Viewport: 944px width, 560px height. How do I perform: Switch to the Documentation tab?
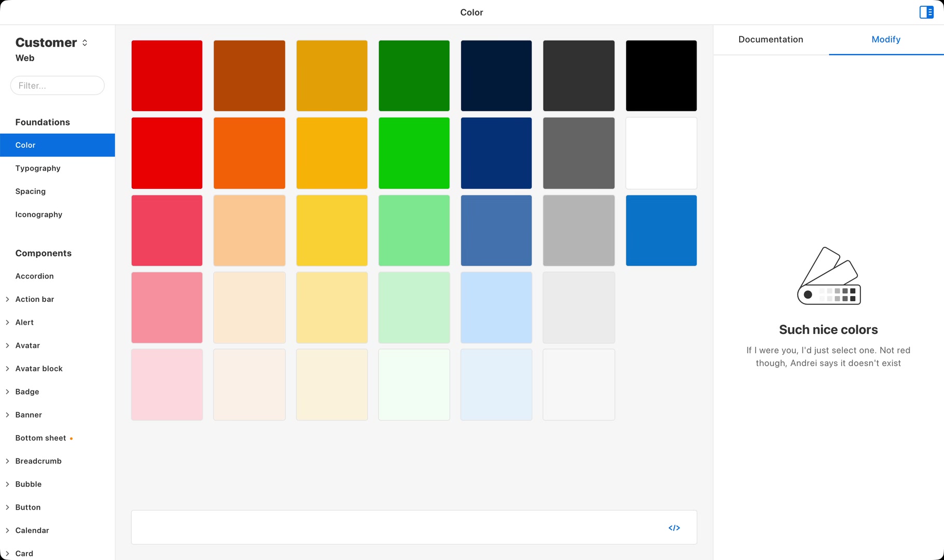pos(771,39)
